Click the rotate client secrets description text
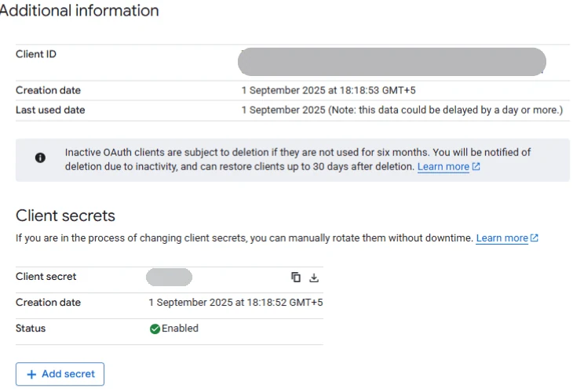 [244, 238]
